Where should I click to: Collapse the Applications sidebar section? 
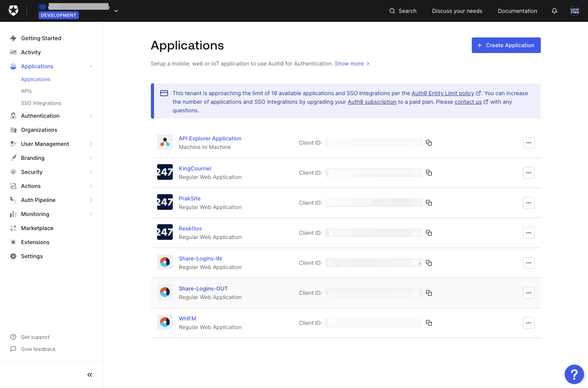[x=91, y=66]
